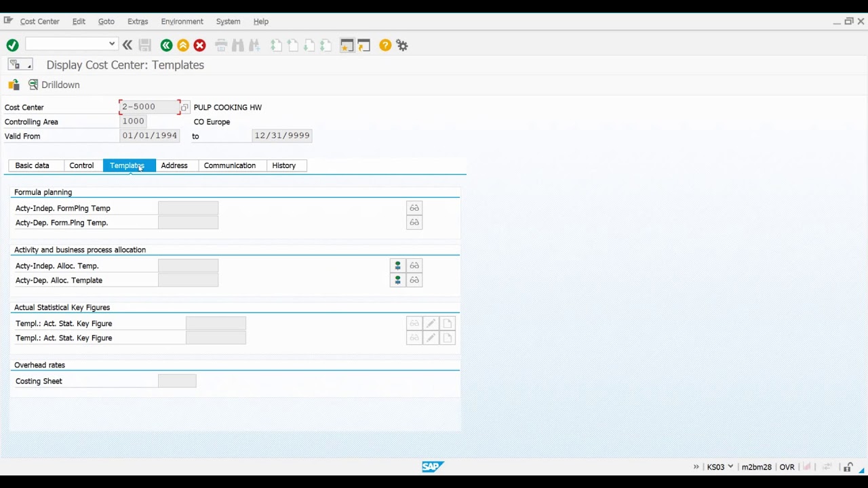Open the services menu button beside title
Viewport: 868px width, 488px height.
click(20, 64)
